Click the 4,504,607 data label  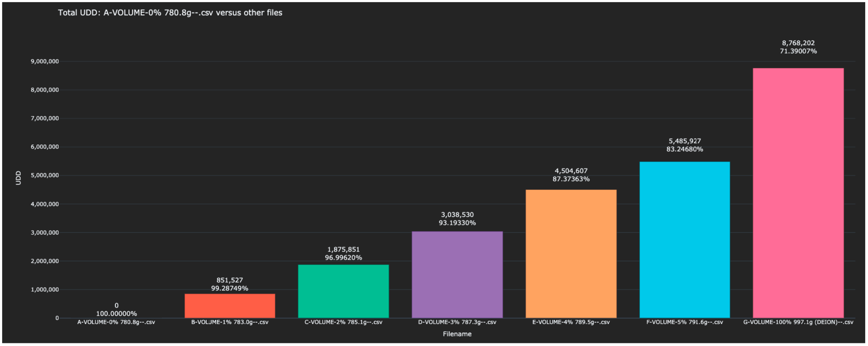click(x=571, y=171)
